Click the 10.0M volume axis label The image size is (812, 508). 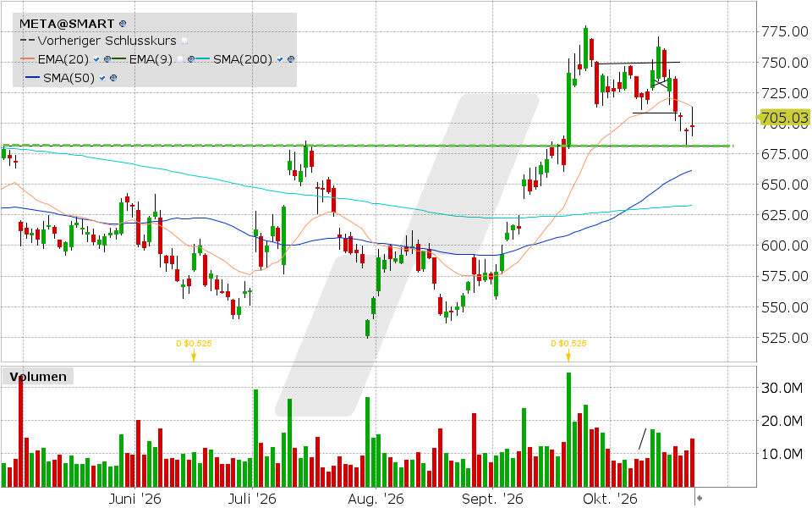pos(782,454)
